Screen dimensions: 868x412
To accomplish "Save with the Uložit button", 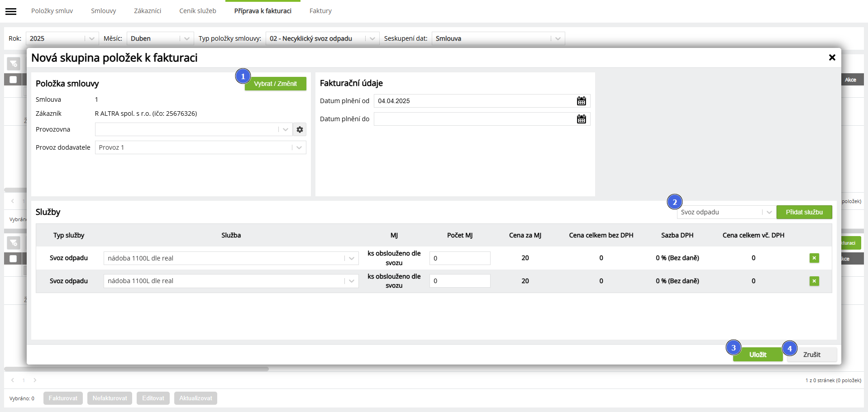I will [x=758, y=355].
